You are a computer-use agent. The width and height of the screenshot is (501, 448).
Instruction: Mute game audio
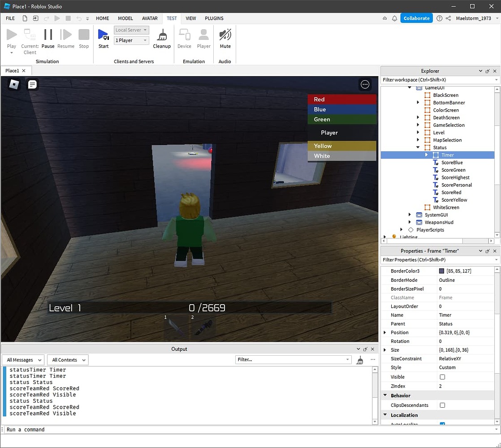point(225,38)
